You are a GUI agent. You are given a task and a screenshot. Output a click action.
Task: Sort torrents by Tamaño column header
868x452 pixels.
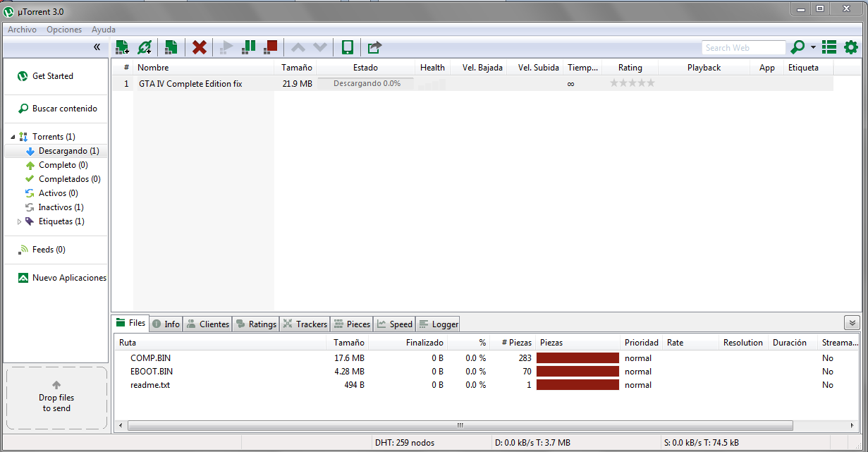point(295,68)
